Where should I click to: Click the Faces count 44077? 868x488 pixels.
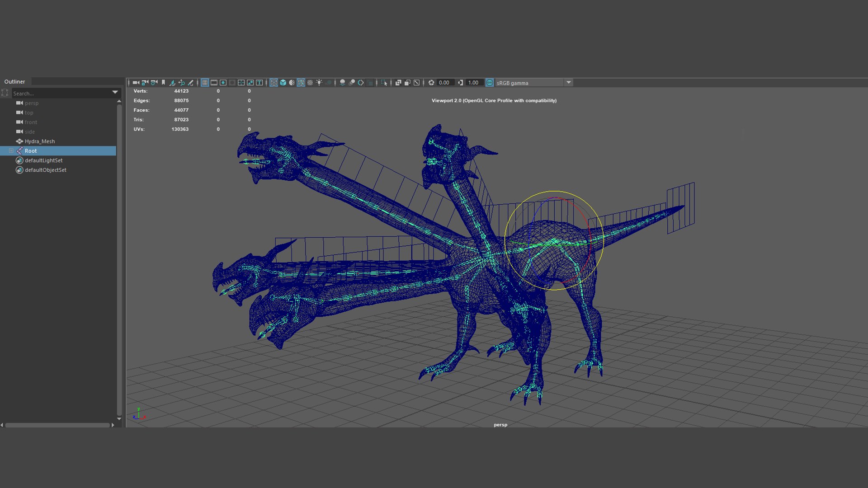click(181, 110)
